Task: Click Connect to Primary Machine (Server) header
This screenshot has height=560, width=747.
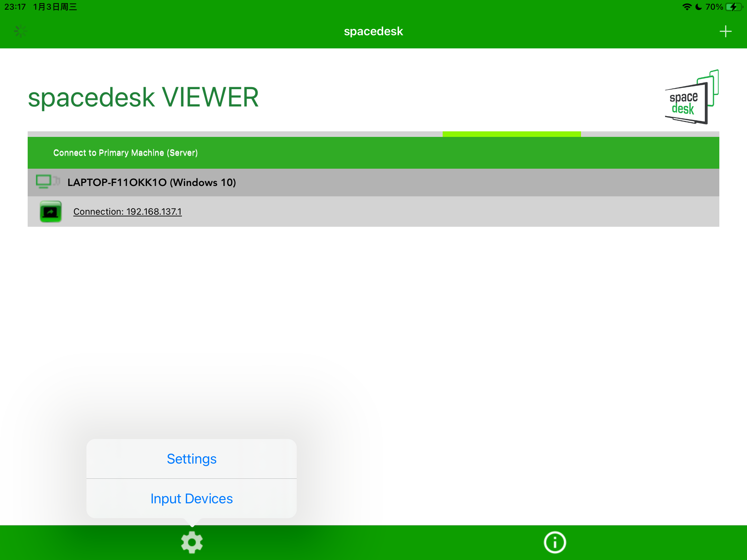Action: pyautogui.click(x=125, y=153)
